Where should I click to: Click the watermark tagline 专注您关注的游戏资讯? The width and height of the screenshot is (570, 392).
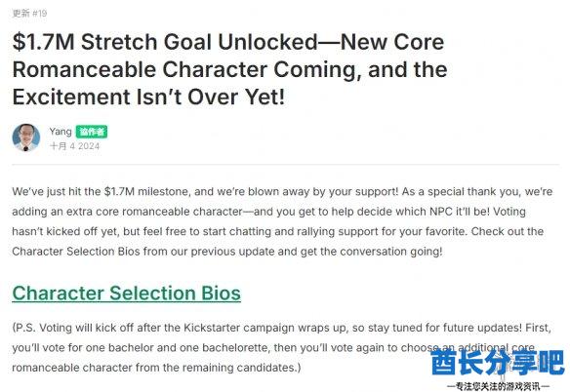pyautogui.click(x=498, y=386)
